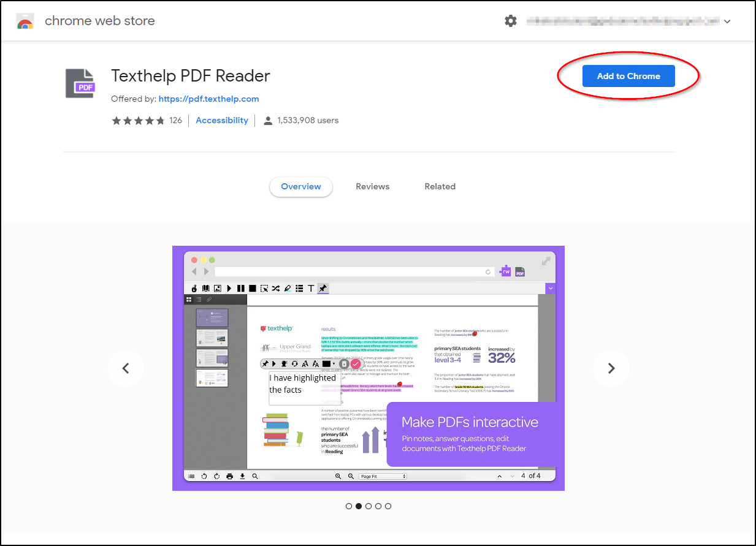Click the printer icon in preview bottom bar

pos(229,476)
